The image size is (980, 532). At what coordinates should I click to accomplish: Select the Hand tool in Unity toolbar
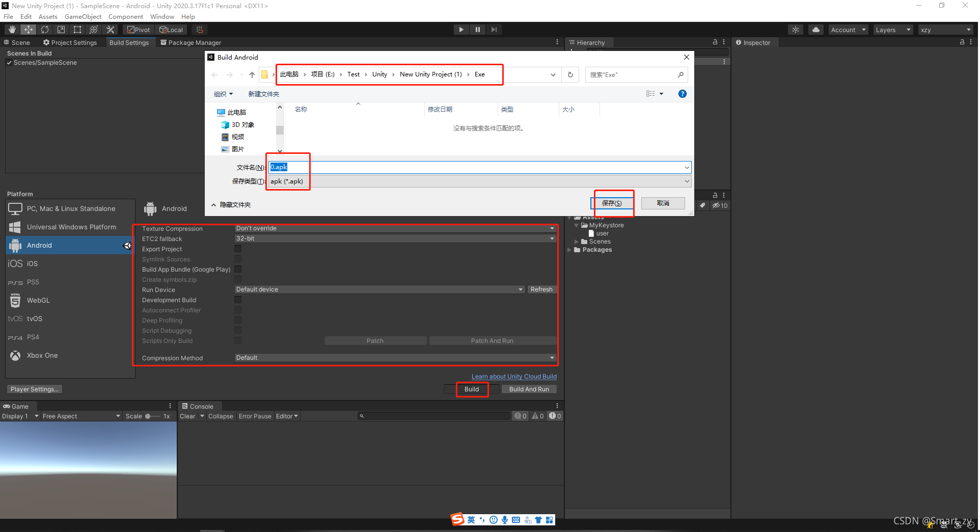pos(12,30)
